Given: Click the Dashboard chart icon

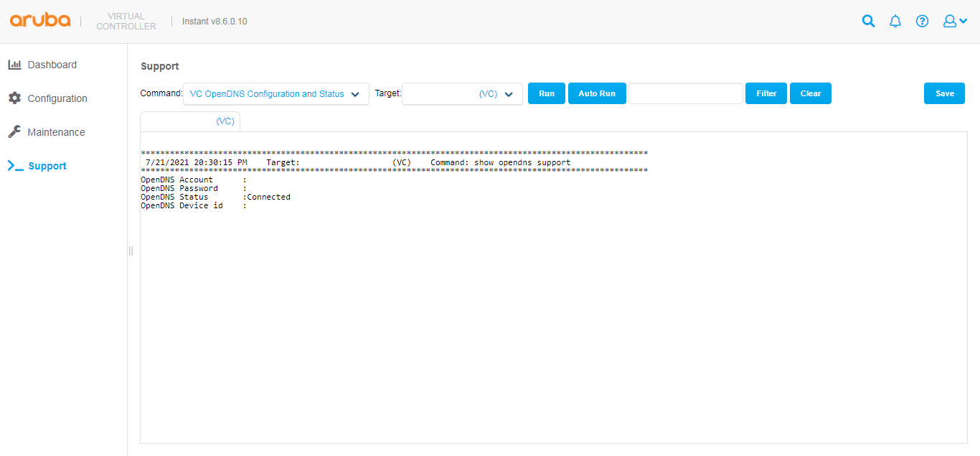Looking at the screenshot, I should tap(14, 65).
